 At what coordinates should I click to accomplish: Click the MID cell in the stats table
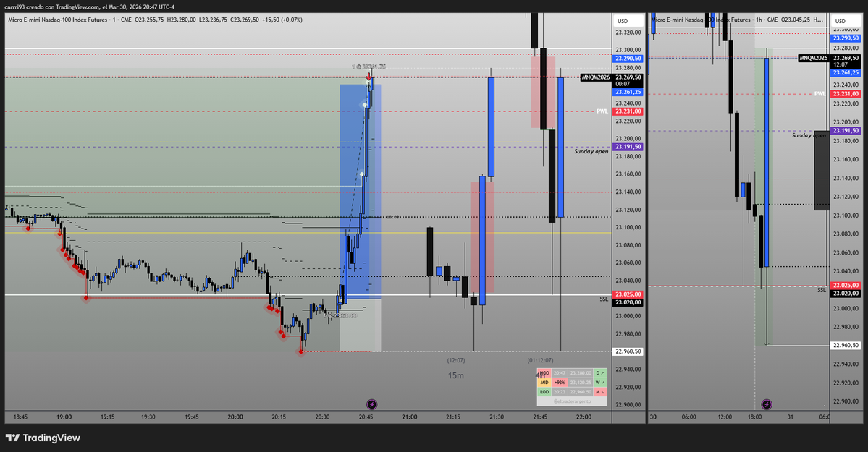[544, 383]
